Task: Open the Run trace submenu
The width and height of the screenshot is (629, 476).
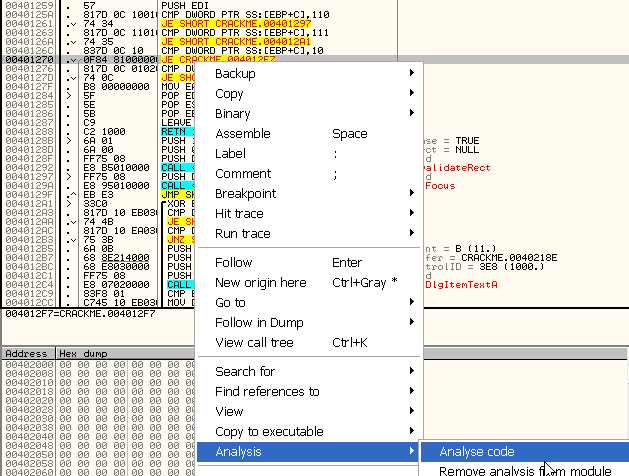Action: (242, 233)
